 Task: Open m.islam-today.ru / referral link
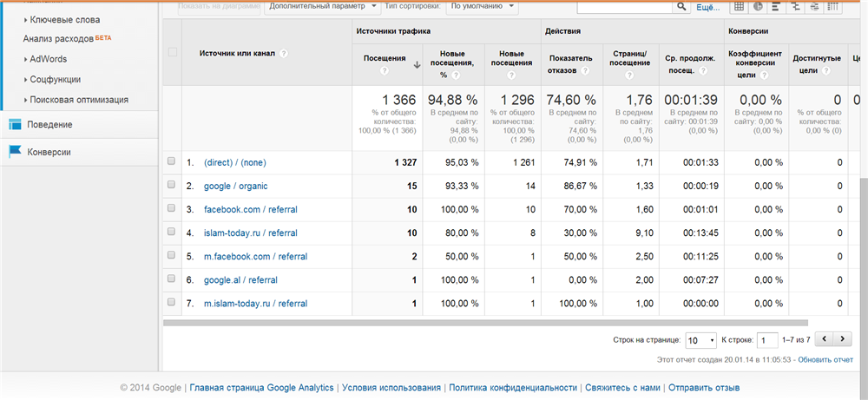(x=255, y=304)
